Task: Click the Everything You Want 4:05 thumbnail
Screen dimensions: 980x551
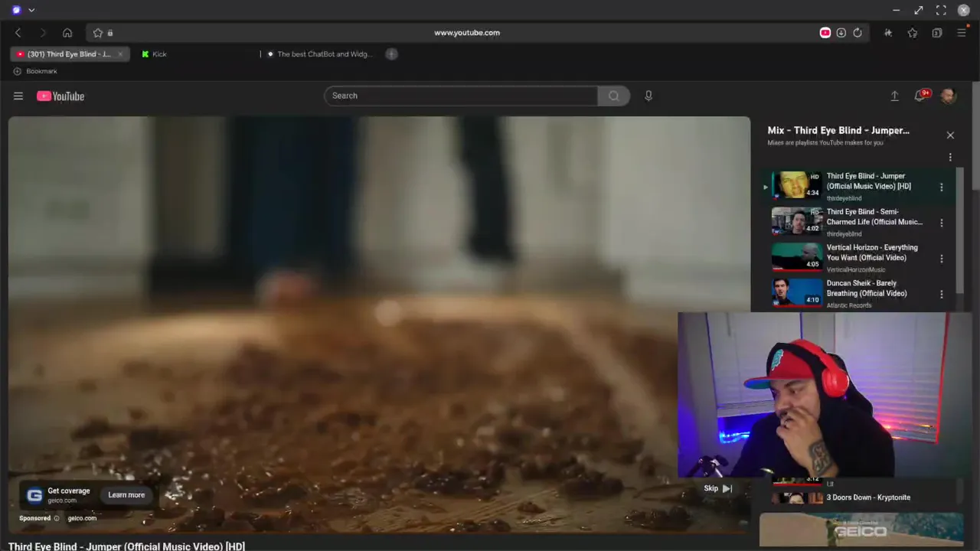Action: [x=796, y=257]
